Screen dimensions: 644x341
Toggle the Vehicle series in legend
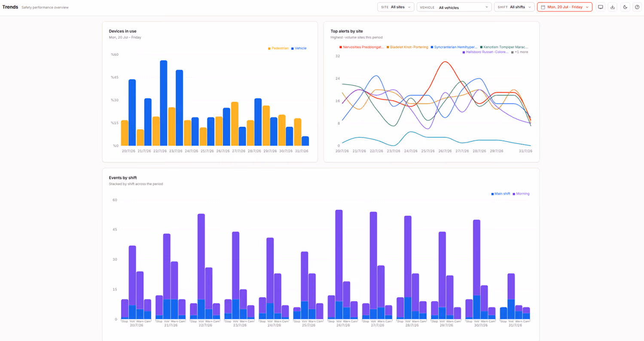(299, 48)
